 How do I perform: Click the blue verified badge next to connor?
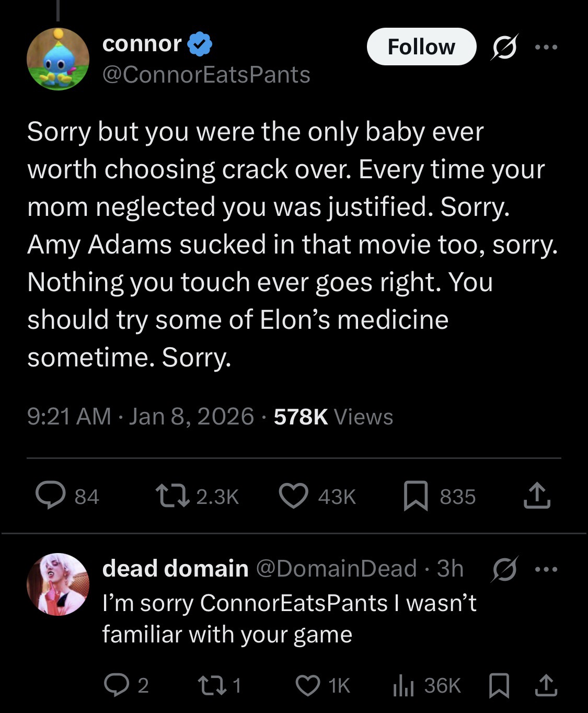[x=200, y=44]
